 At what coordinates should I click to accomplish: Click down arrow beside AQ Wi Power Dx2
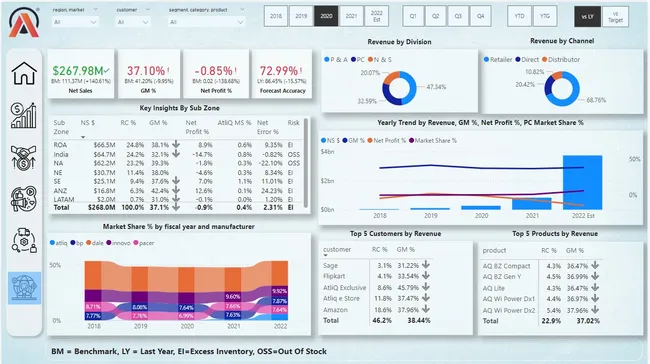click(595, 309)
